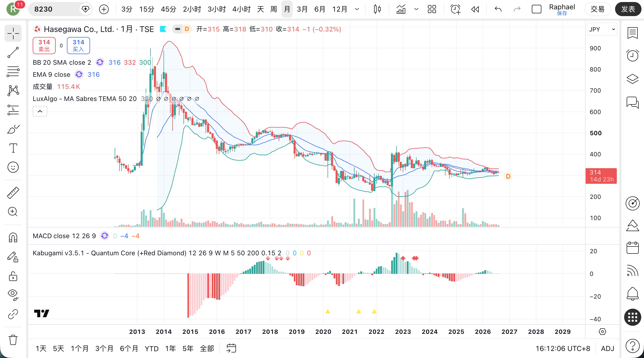Screen dimensions: 644x358
Task: Toggle magnet mode
Action: pos(13,237)
